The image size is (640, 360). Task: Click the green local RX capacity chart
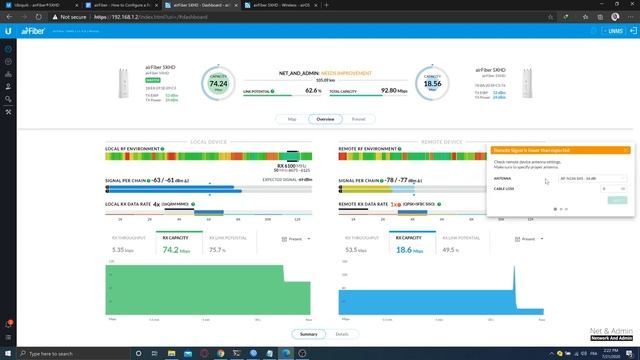click(208, 290)
